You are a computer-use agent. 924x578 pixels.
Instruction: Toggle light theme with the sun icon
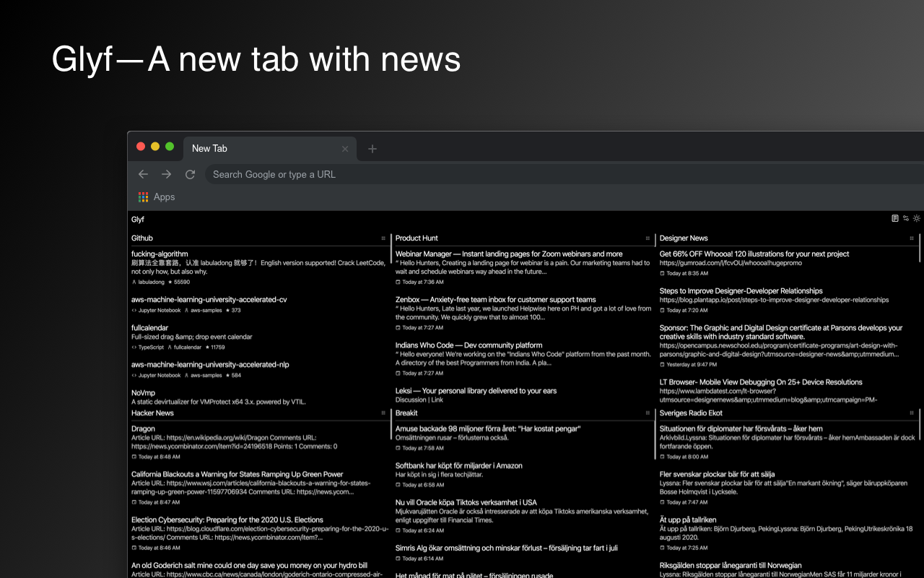click(x=917, y=218)
